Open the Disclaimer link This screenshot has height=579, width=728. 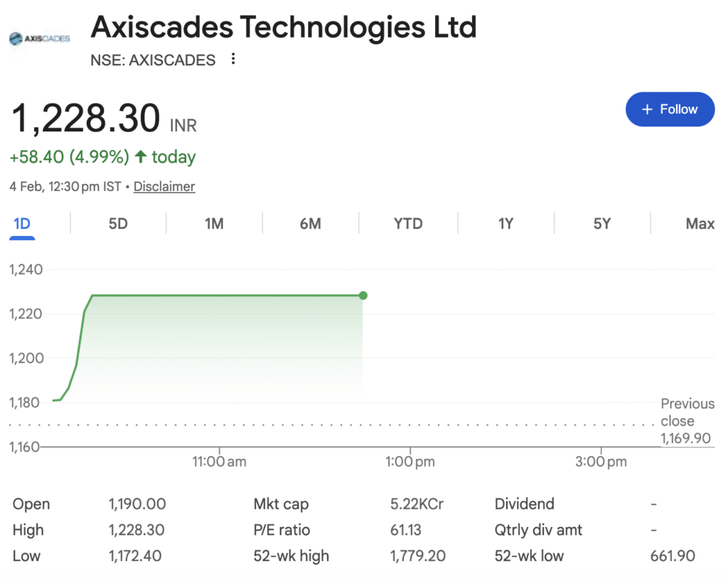164,187
